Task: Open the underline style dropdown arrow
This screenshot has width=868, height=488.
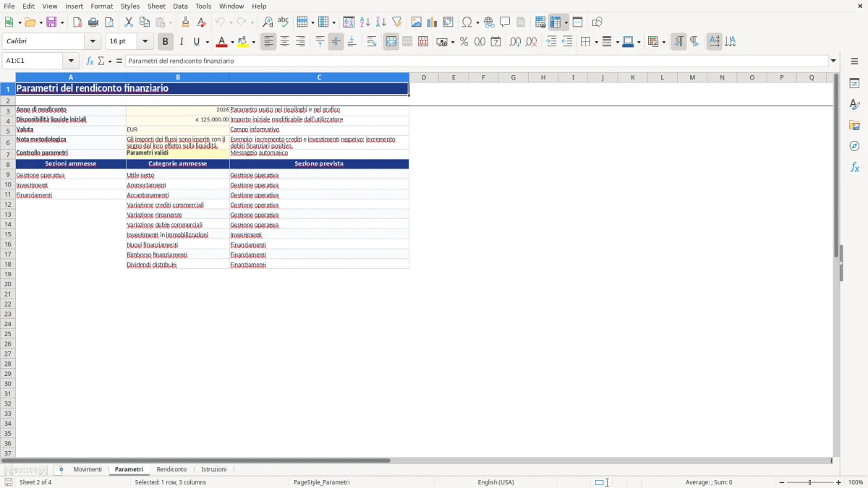Action: [x=208, y=42]
